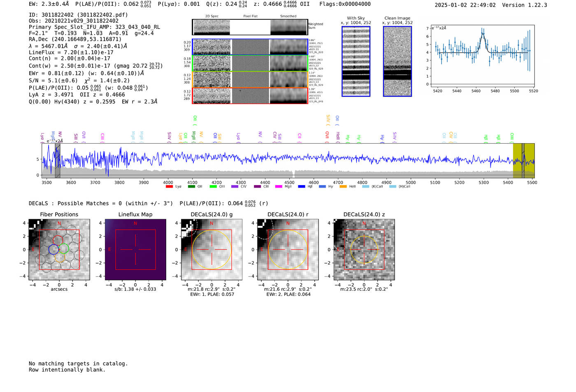Viewport: 576px width, 392px height.
Task: Click the (H)CaII legend swatch
Action: (393, 187)
